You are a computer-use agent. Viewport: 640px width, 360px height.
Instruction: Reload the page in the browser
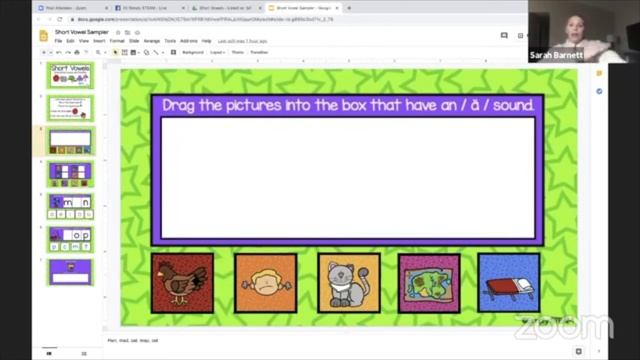tap(60, 19)
